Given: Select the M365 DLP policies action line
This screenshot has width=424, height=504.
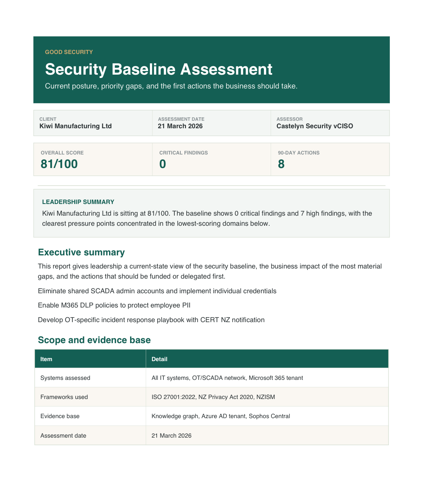Looking at the screenshot, I should point(114,305).
